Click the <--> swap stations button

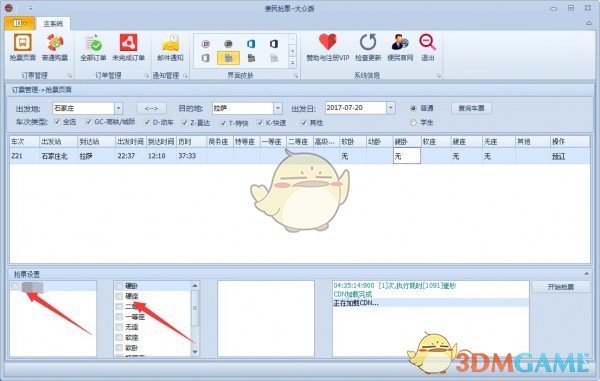pos(152,108)
